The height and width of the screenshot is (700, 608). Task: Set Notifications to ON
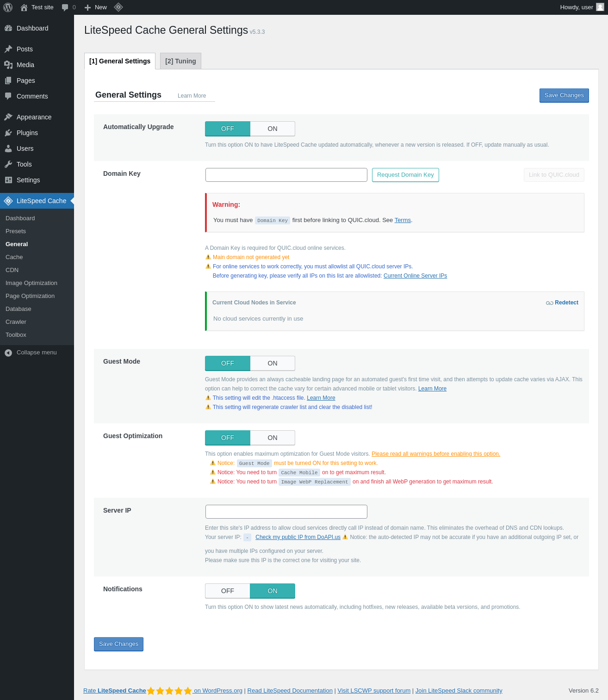(x=273, y=591)
